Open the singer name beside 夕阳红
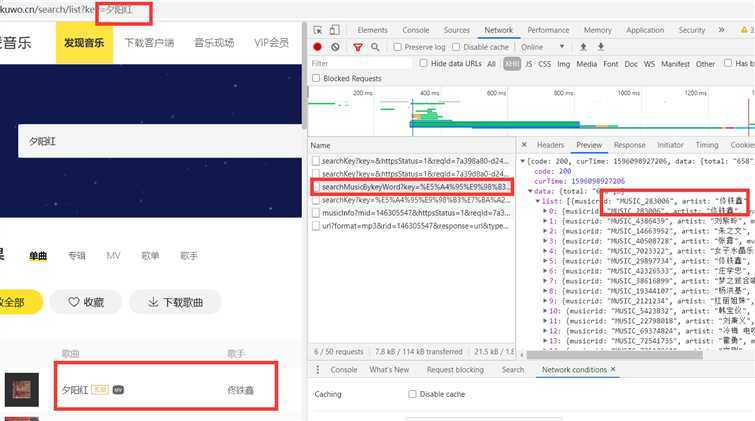This screenshot has height=421, width=755. point(240,390)
